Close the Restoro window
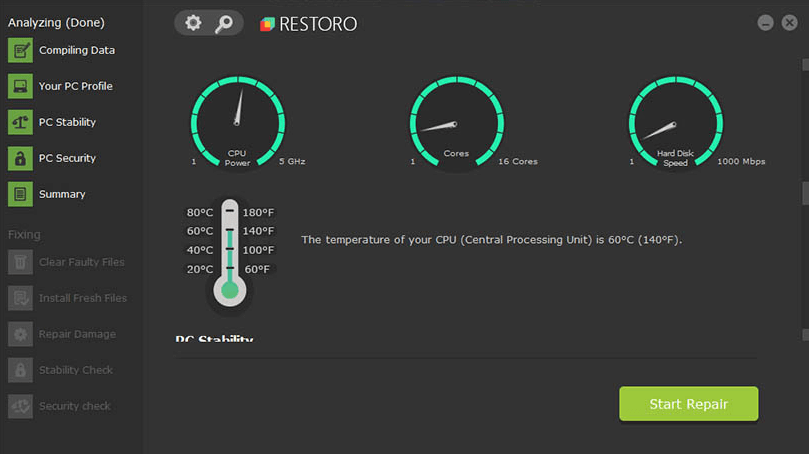 pos(789,23)
